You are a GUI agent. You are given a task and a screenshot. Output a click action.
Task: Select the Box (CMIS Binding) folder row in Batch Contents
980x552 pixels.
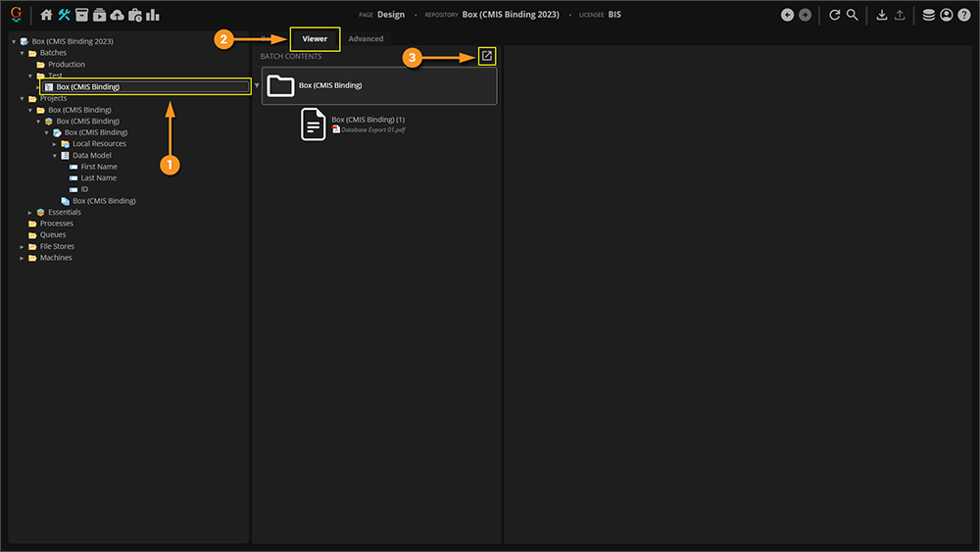[x=379, y=85]
